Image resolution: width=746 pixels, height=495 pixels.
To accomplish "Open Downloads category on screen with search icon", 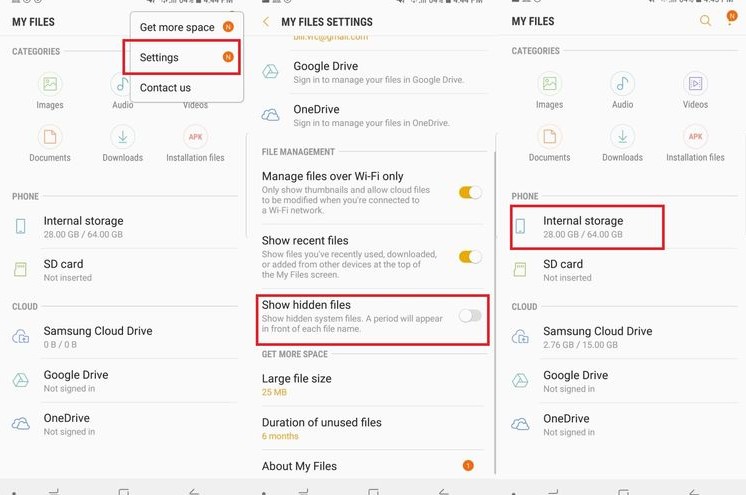I will 622,143.
